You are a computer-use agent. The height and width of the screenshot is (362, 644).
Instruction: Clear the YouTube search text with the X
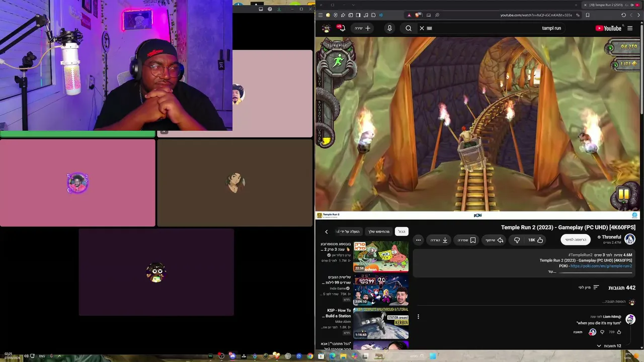[422, 28]
